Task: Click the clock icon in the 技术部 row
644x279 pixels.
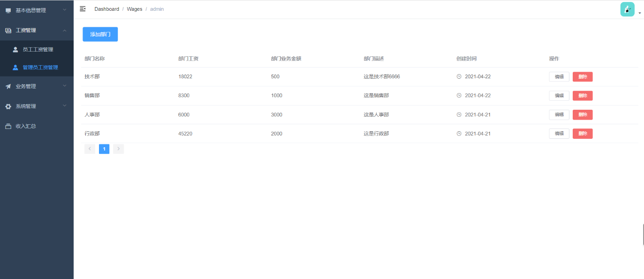Action: pyautogui.click(x=459, y=76)
